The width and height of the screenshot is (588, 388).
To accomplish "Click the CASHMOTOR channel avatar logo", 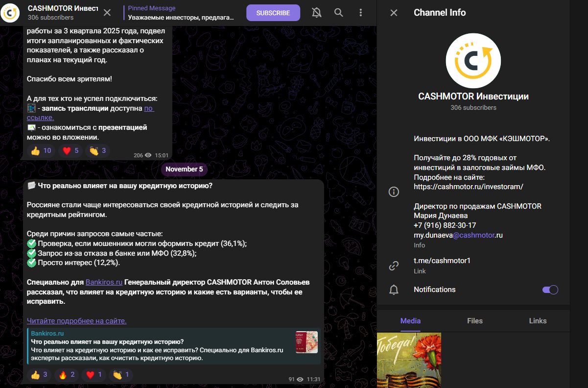I will pyautogui.click(x=11, y=12).
